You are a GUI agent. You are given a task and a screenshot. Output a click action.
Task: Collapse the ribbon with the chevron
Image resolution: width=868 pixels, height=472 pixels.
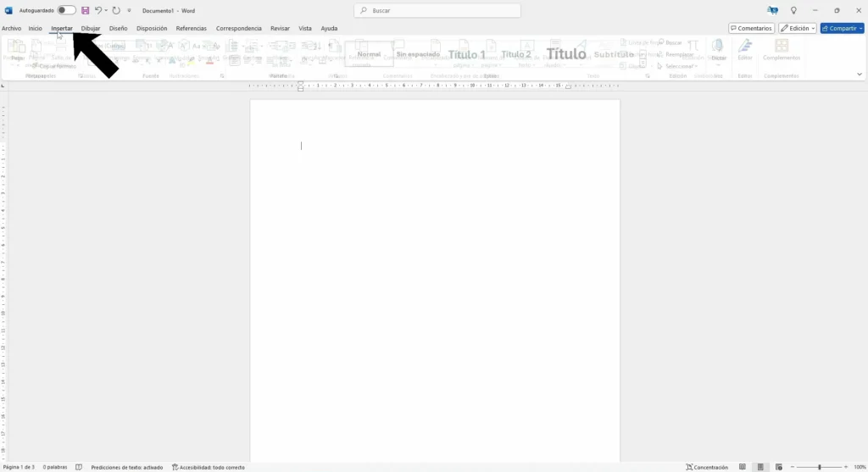coord(860,75)
